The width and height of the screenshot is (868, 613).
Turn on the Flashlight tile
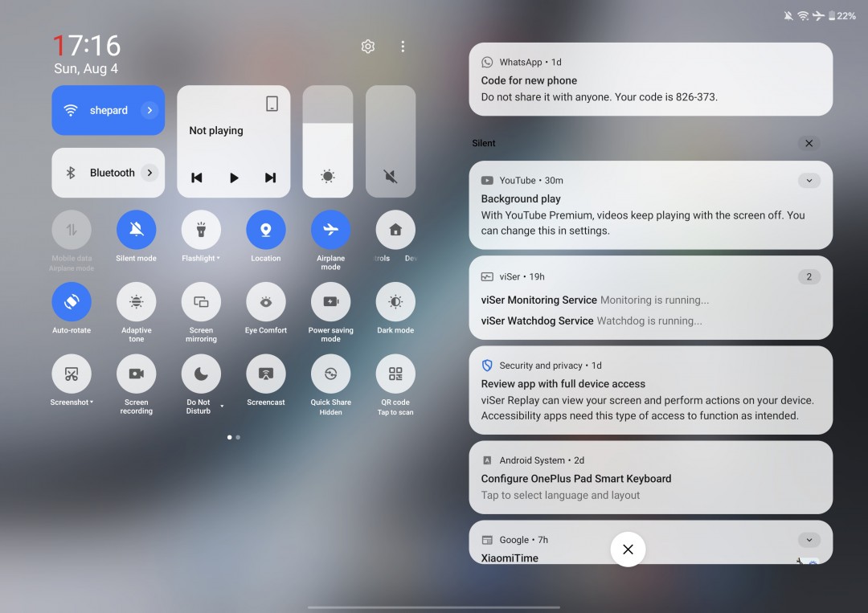[x=201, y=230]
